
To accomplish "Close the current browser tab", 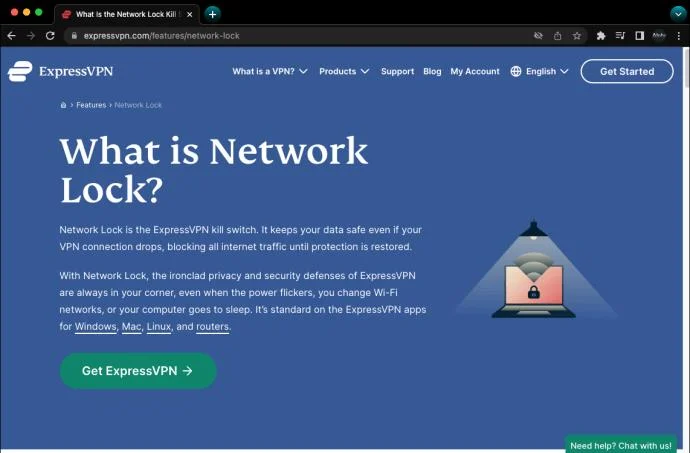I will coord(190,15).
